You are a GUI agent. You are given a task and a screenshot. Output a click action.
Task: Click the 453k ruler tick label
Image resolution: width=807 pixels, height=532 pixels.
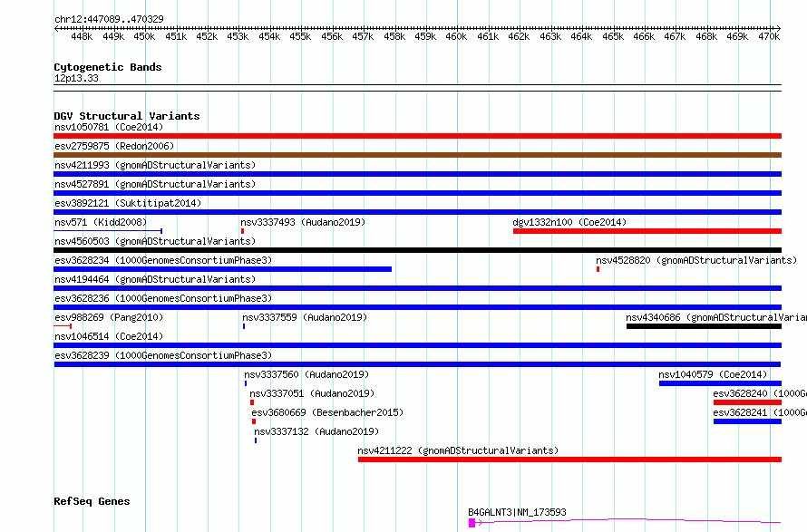238,36
